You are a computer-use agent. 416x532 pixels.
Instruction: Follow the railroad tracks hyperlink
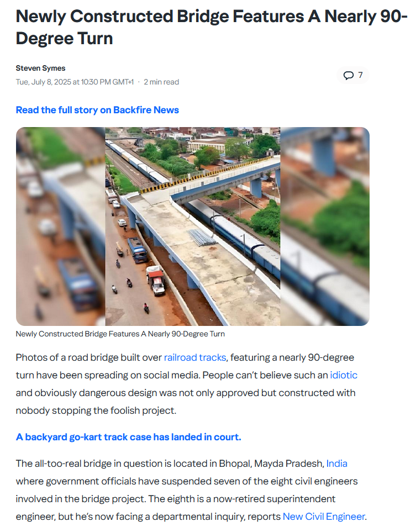click(x=195, y=357)
